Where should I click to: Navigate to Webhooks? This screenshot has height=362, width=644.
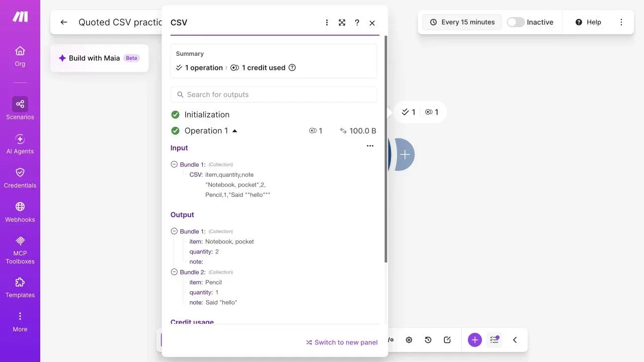click(x=20, y=212)
